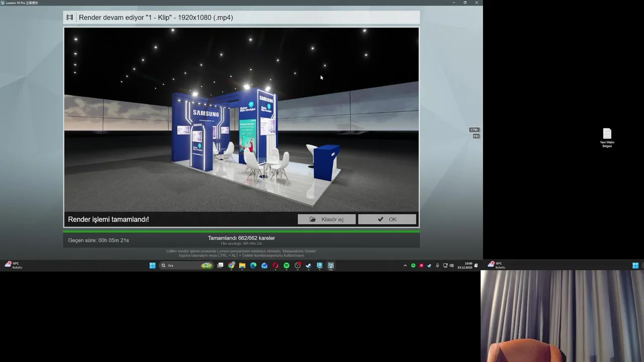This screenshot has width=644, height=362.
Task: Click the Lumion 10 Pro title bar icon
Action: [x=3, y=3]
